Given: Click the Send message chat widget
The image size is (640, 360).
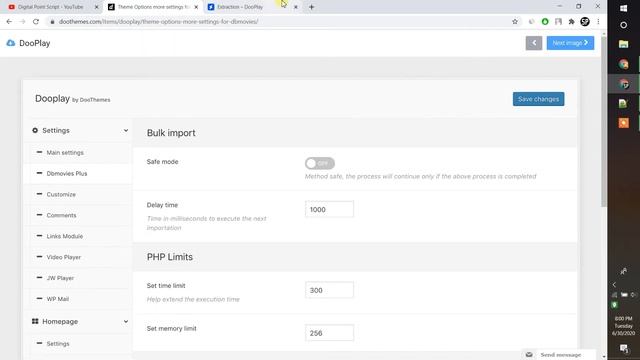Looking at the screenshot, I should (x=558, y=354).
